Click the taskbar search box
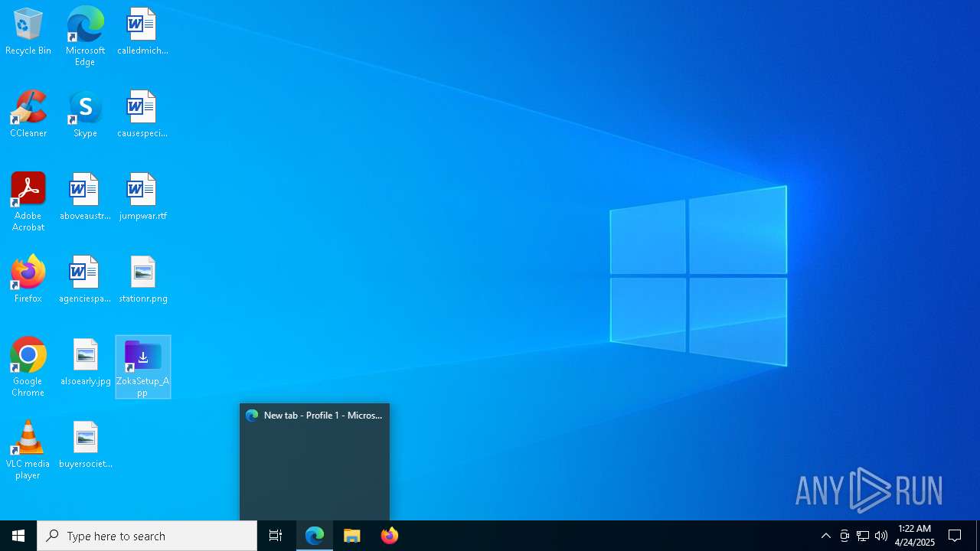 coord(147,536)
